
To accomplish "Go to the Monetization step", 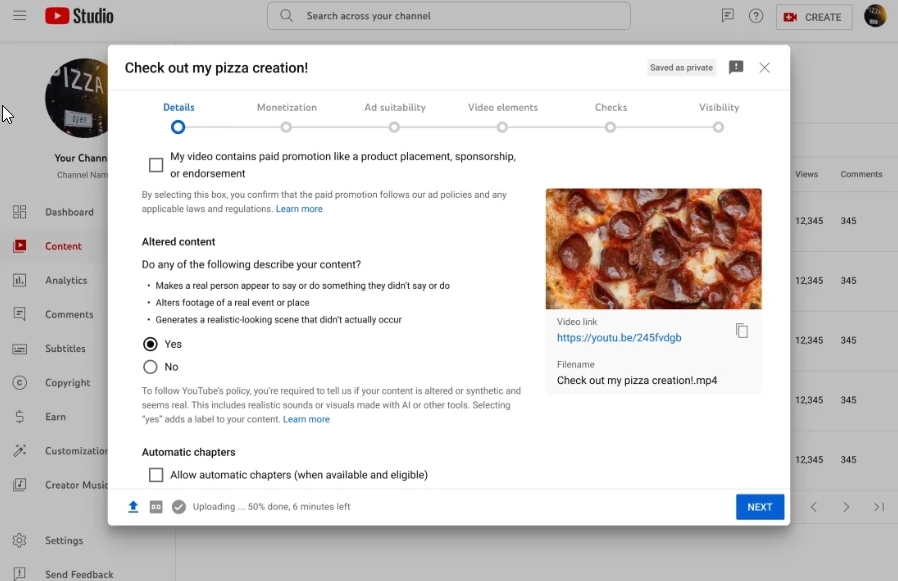I will pyautogui.click(x=286, y=127).
